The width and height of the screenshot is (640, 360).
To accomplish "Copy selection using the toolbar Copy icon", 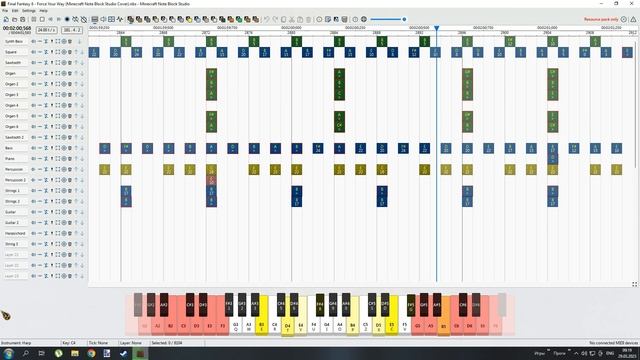I will point(283,19).
